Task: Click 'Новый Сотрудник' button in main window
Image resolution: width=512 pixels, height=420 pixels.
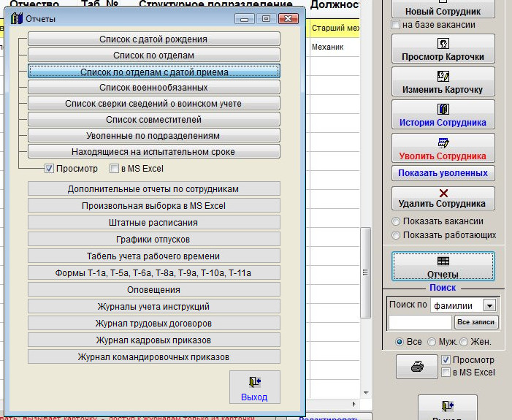Action: pyautogui.click(x=443, y=9)
